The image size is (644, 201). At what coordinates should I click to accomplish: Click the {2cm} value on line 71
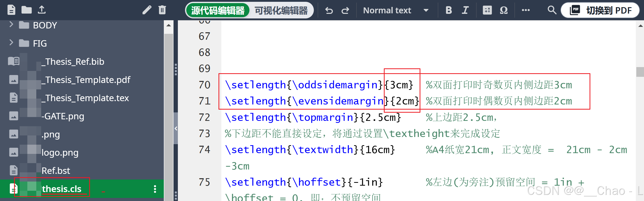pyautogui.click(x=405, y=101)
